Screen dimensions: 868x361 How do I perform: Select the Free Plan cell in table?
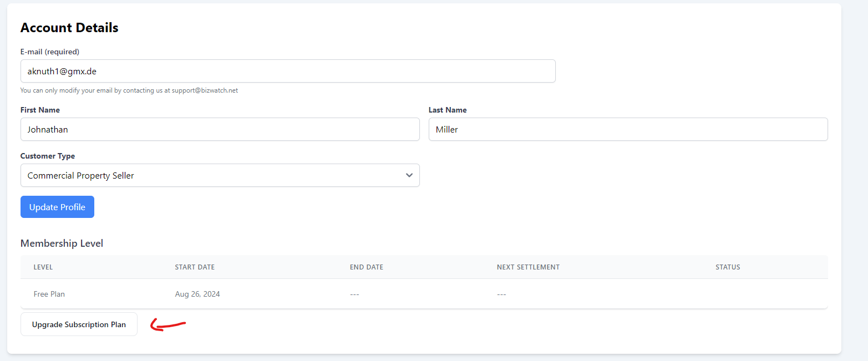pyautogui.click(x=49, y=294)
